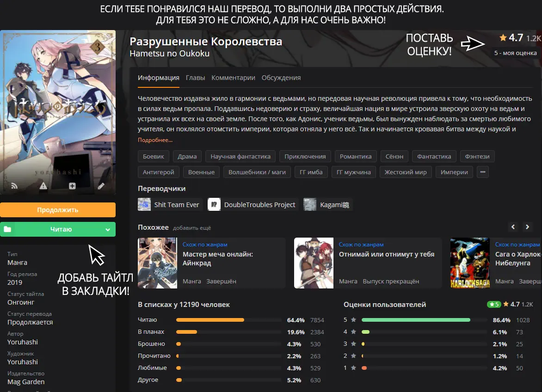Show next similar titles with right arrow
This screenshot has height=392, width=542.
[x=527, y=227]
